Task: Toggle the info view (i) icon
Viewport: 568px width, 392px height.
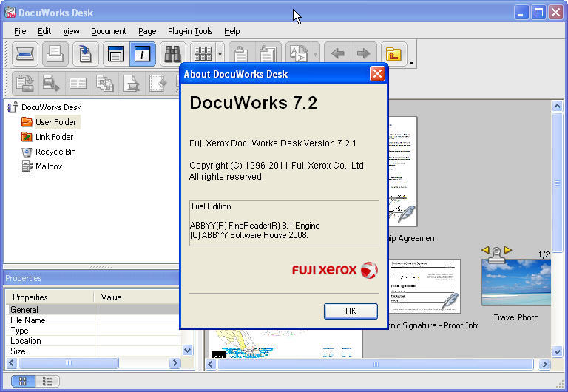Action: point(142,54)
